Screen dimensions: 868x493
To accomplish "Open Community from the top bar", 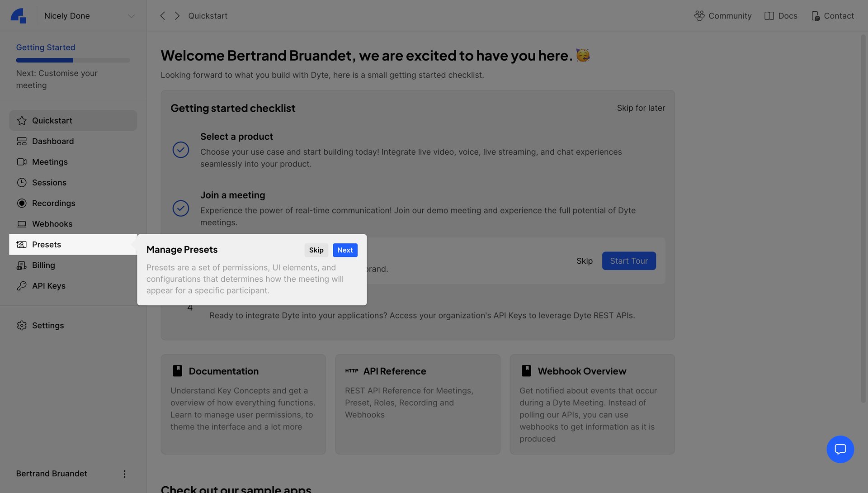I will point(722,15).
